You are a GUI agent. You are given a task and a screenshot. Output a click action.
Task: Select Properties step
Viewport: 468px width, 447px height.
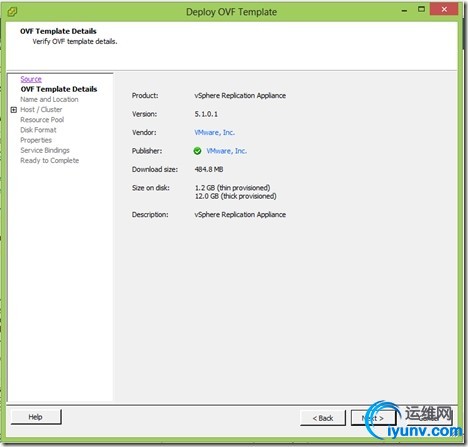(36, 140)
